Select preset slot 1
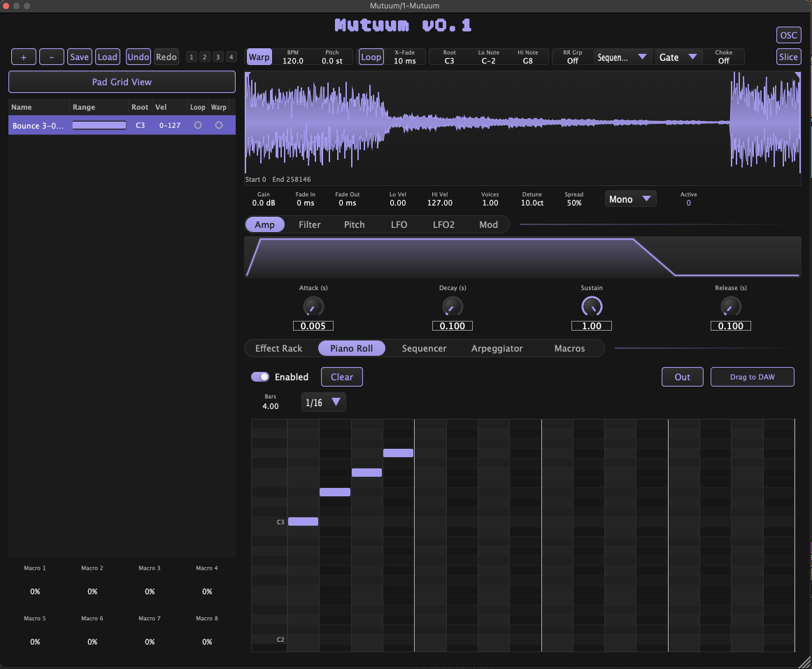The image size is (812, 669). pos(192,57)
